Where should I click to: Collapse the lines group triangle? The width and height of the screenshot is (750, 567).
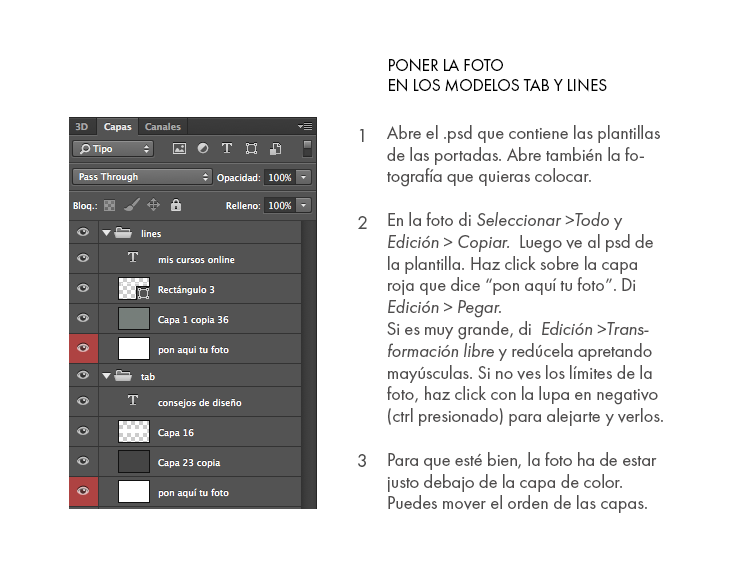point(107,233)
